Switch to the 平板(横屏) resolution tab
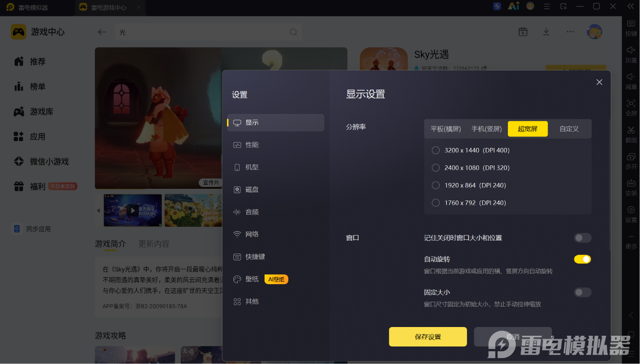 point(446,129)
